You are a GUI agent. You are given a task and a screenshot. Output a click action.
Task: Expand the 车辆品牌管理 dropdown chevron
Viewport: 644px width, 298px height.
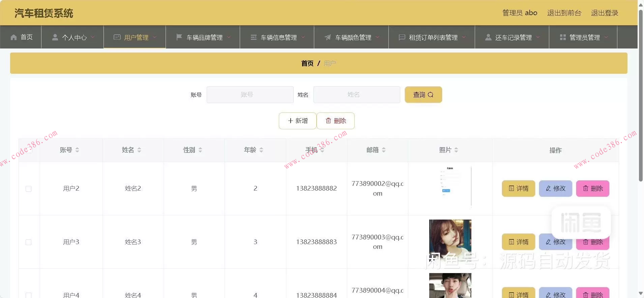229,37
